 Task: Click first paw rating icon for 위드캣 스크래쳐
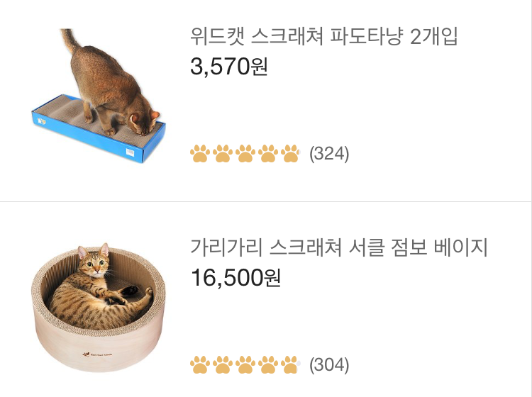(199, 153)
